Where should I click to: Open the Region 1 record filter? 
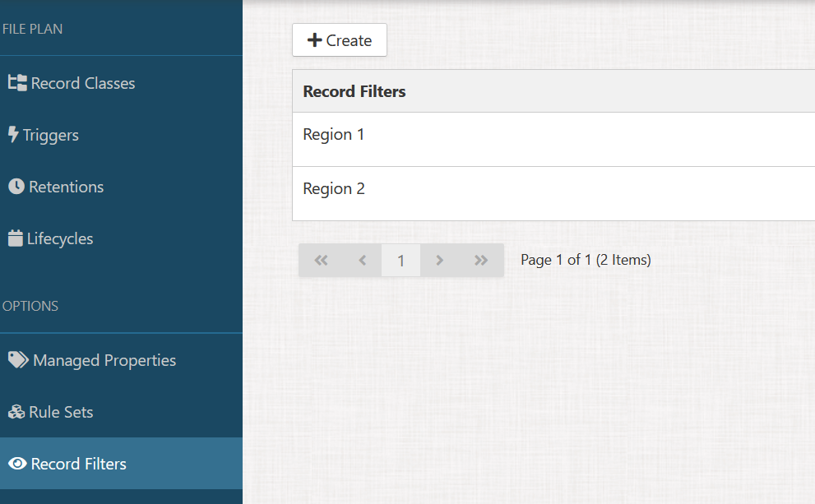(x=334, y=134)
